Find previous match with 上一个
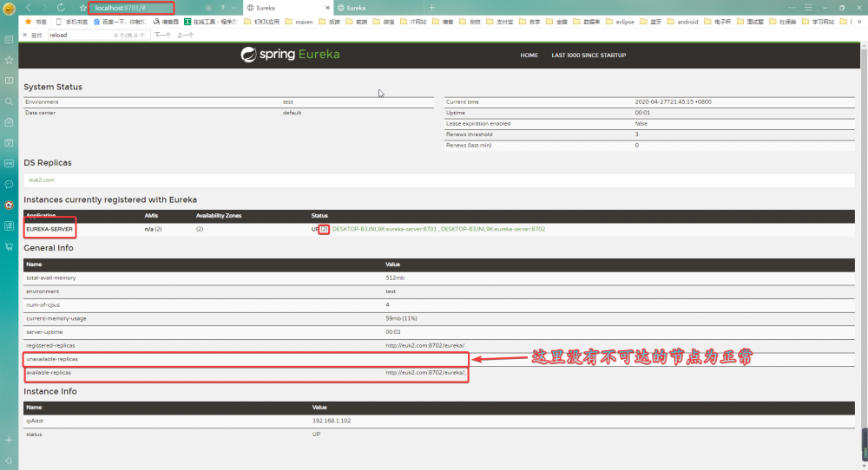This screenshot has width=868, height=470. 185,35
